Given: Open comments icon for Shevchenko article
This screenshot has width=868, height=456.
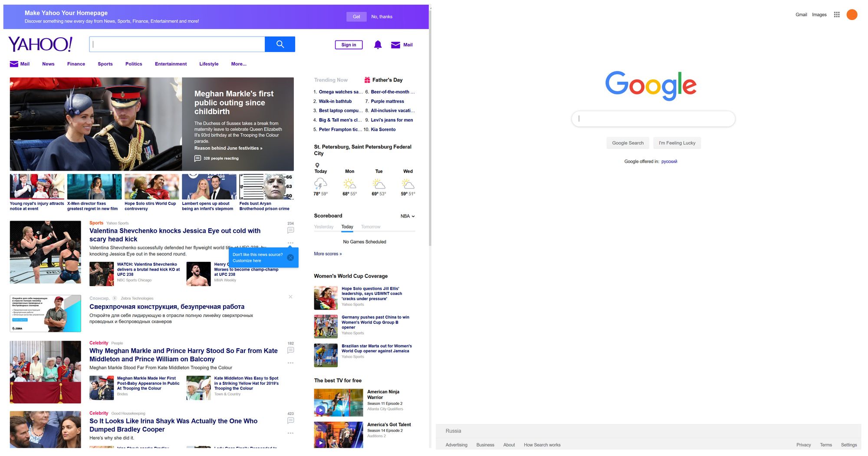Looking at the screenshot, I should pos(291,230).
